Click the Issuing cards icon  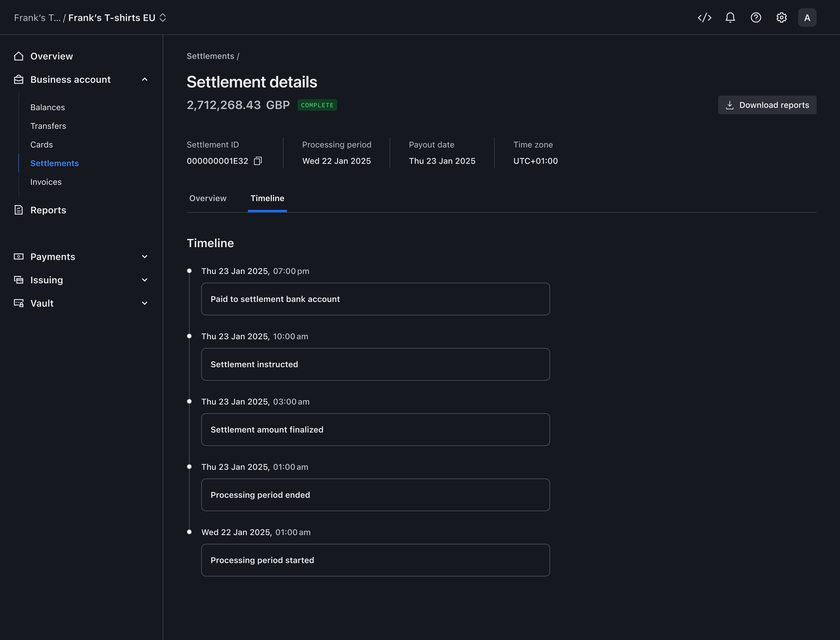pyautogui.click(x=19, y=279)
